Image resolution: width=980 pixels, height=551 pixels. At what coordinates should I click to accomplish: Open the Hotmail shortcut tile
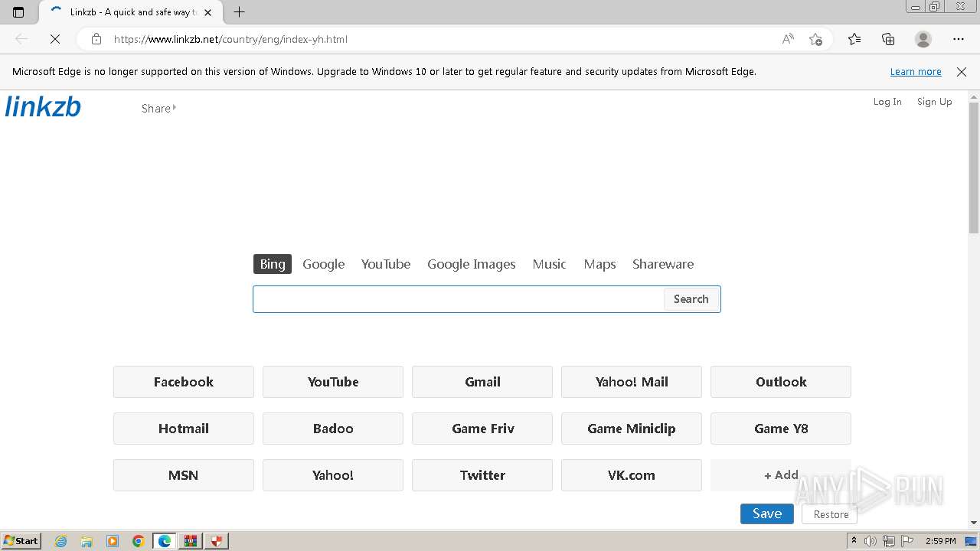184,429
